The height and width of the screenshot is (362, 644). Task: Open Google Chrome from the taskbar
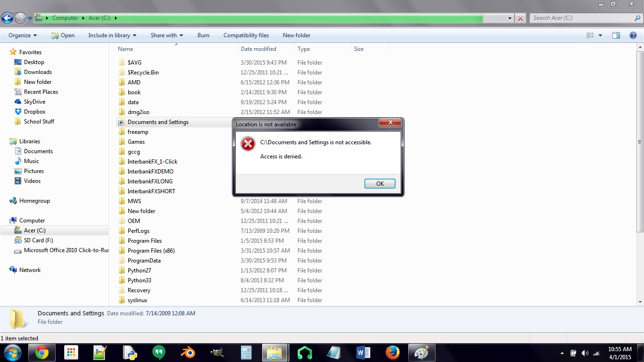point(41,353)
